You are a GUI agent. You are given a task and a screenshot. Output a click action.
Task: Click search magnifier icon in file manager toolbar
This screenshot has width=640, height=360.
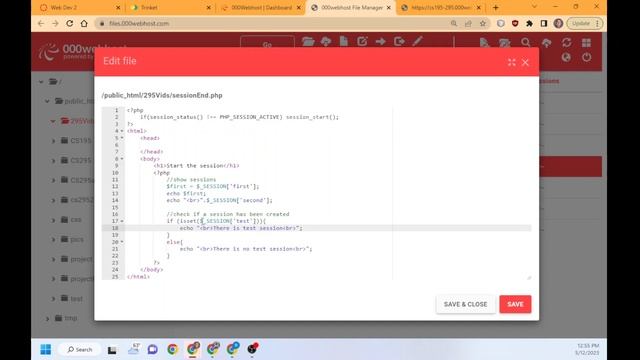526,42
